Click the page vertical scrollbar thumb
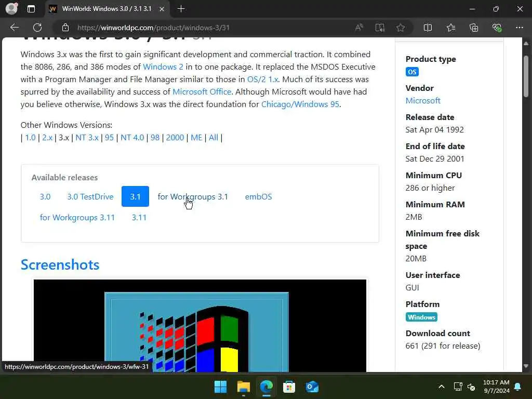 526,76
